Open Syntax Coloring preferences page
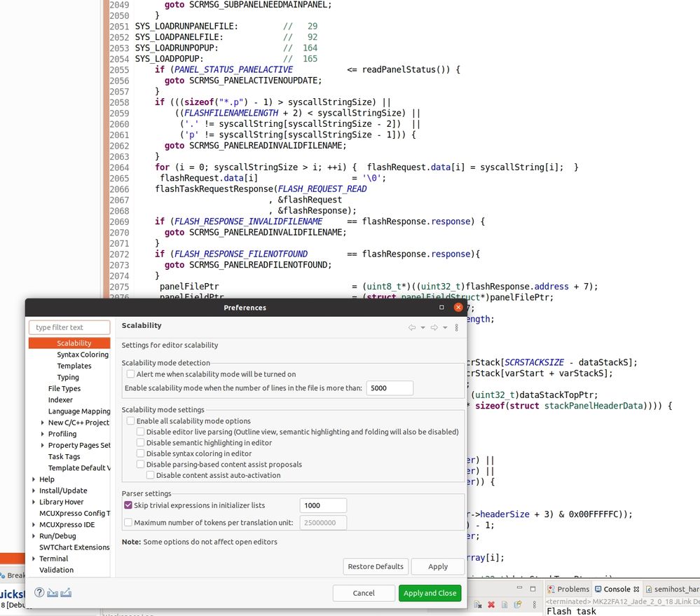The width and height of the screenshot is (700, 616). (x=83, y=355)
